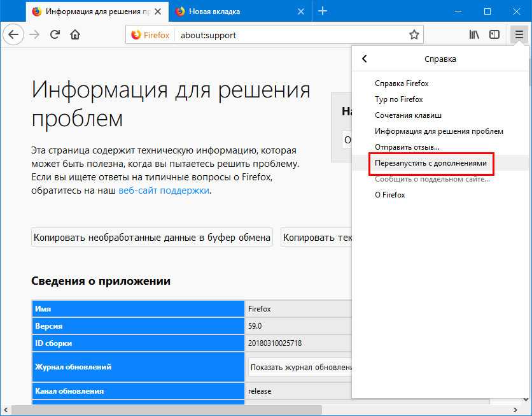Select Перезапустить с дополнениями option
The image size is (532, 416).
point(431,163)
